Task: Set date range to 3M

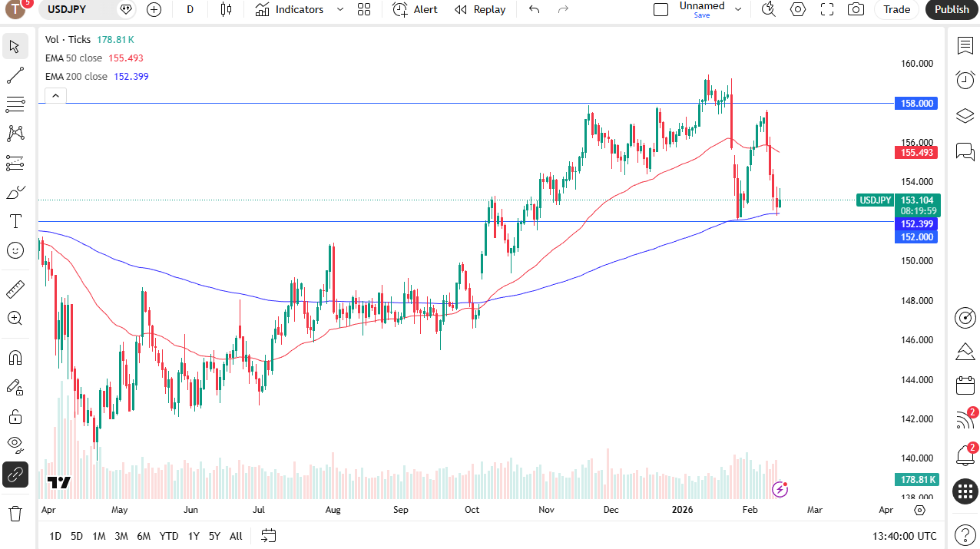Action: (121, 536)
